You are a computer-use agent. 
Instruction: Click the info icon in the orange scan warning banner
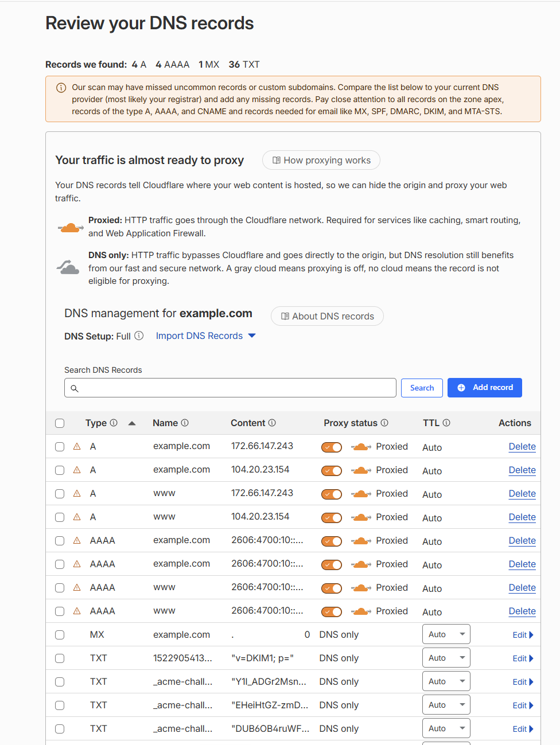pos(61,88)
